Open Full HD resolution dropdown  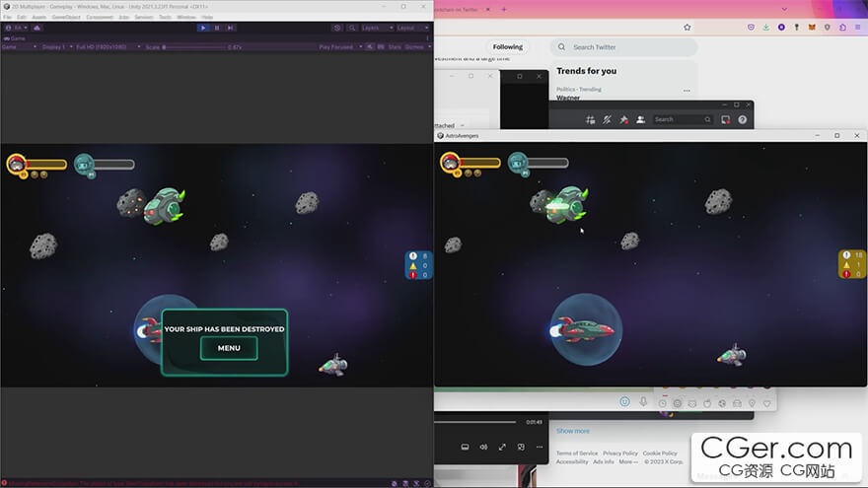tap(108, 47)
